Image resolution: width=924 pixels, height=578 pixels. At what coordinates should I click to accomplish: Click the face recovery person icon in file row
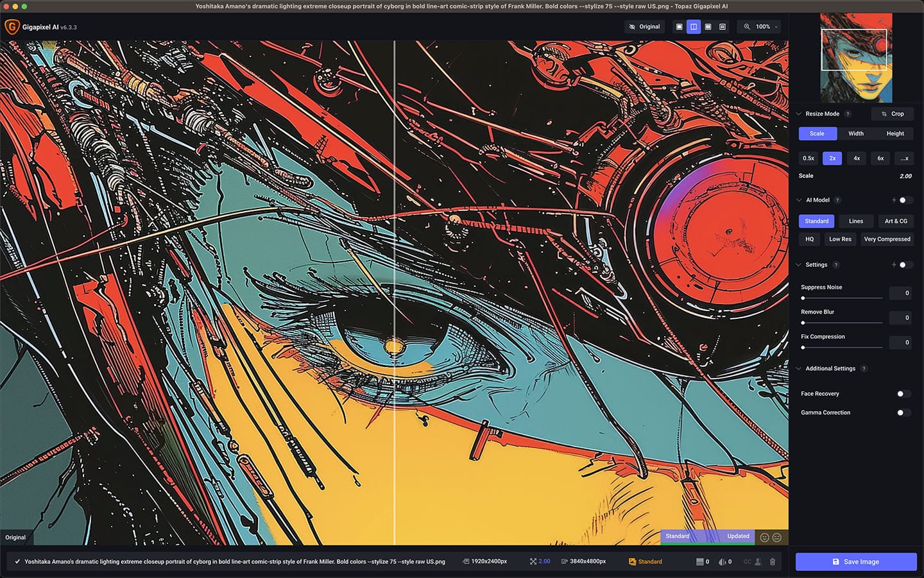[758, 562]
